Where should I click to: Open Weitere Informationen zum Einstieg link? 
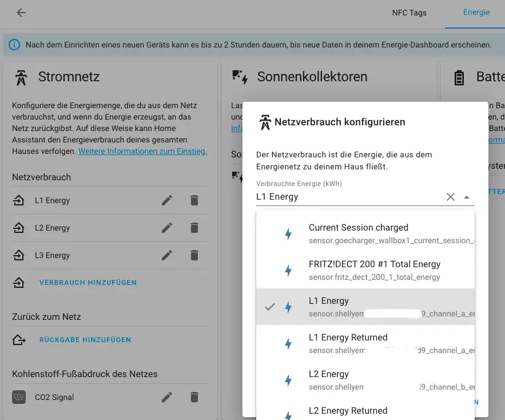click(x=142, y=152)
